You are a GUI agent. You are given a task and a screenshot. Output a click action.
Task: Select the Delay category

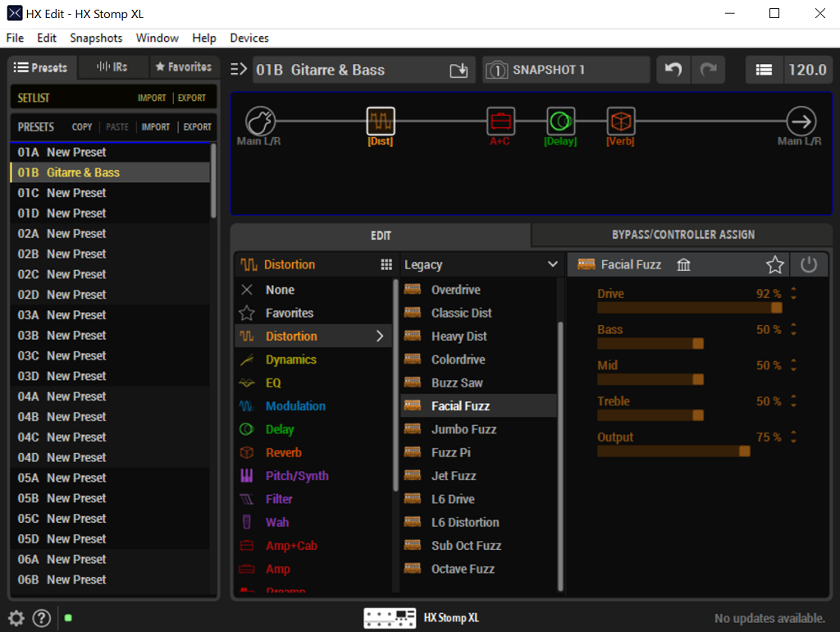[x=314, y=429]
